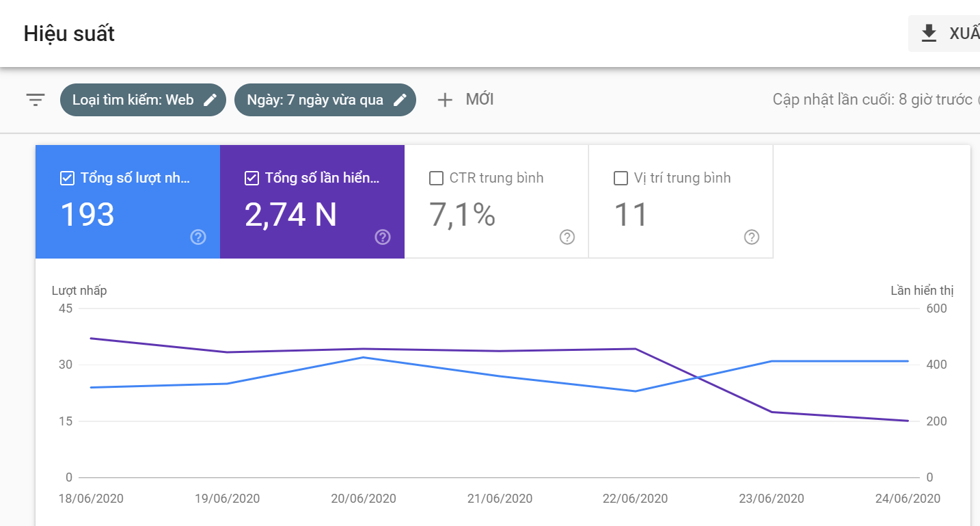Open help icon on total impressions card
The width and height of the screenshot is (980, 526).
[x=383, y=237]
